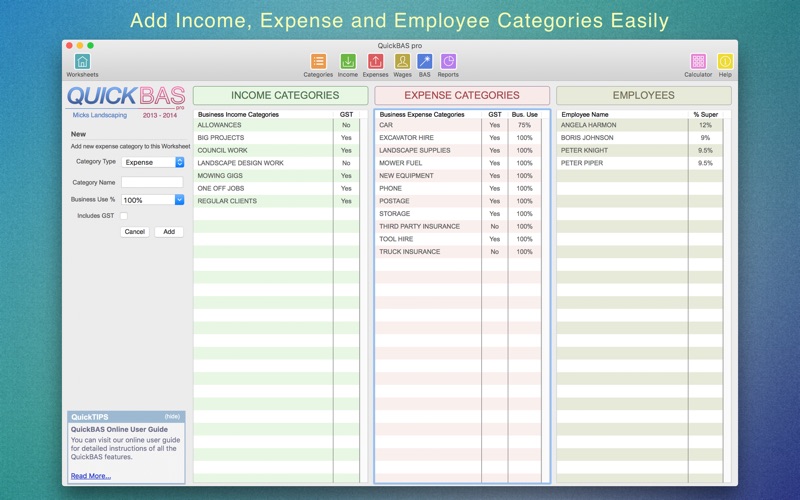Open the Expenses toolbar icon
The width and height of the screenshot is (800, 500).
coord(376,62)
